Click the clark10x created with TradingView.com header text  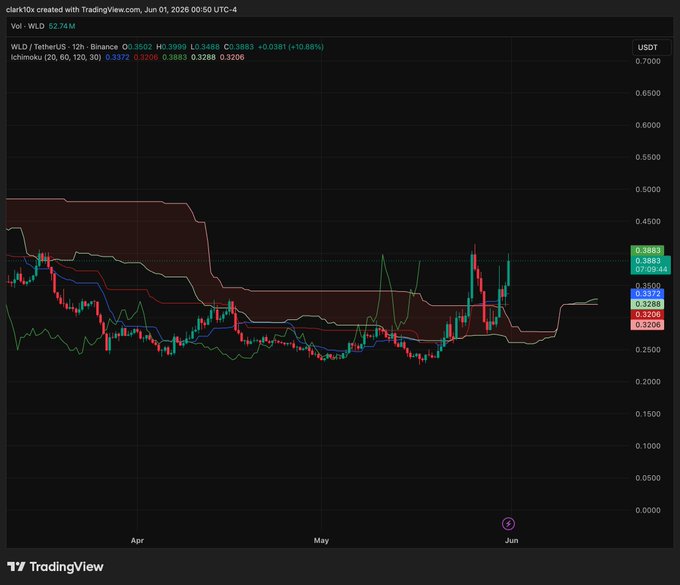[122, 10]
